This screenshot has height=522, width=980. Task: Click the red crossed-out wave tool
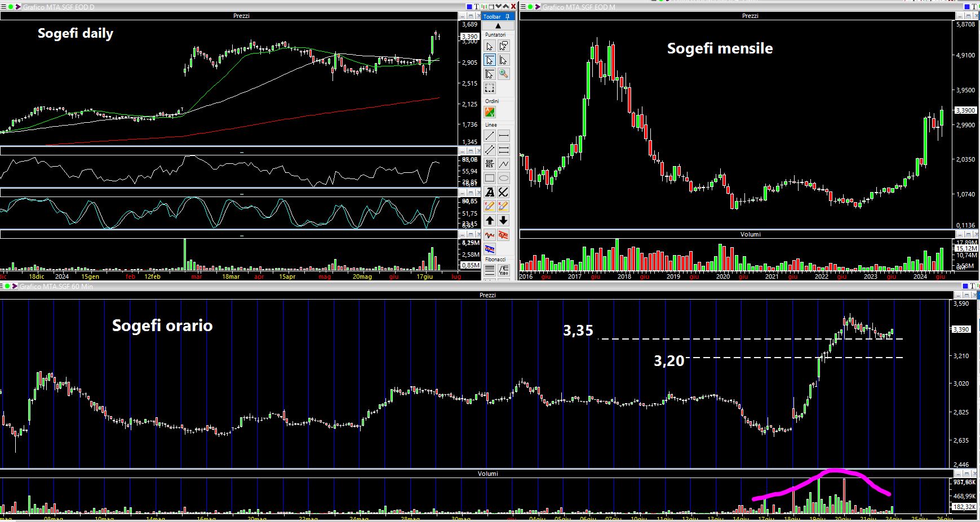(x=503, y=234)
